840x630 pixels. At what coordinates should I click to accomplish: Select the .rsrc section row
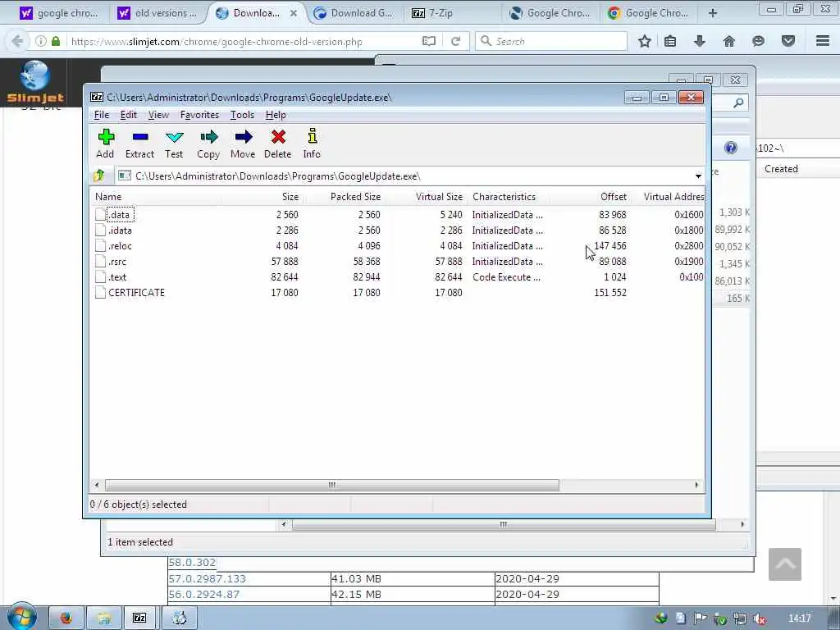coord(397,261)
